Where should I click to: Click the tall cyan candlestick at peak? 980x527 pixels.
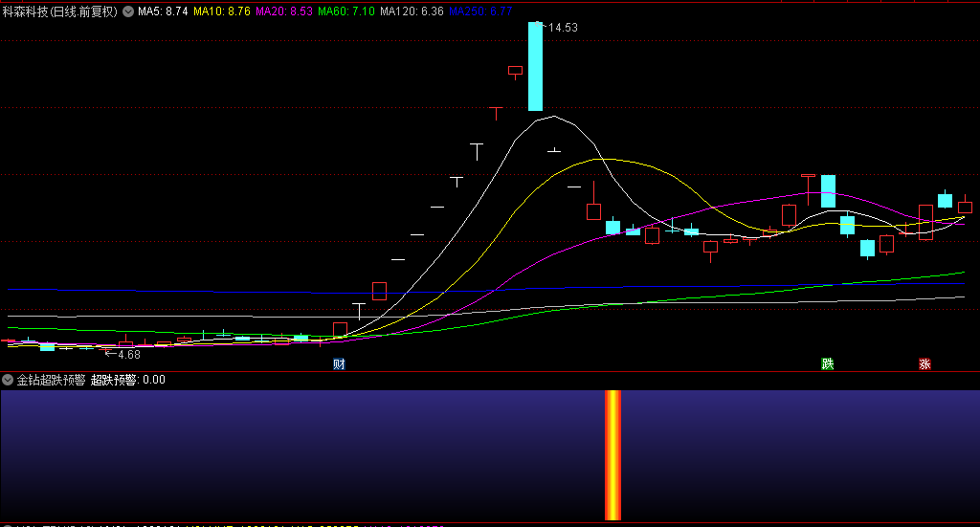(x=535, y=66)
